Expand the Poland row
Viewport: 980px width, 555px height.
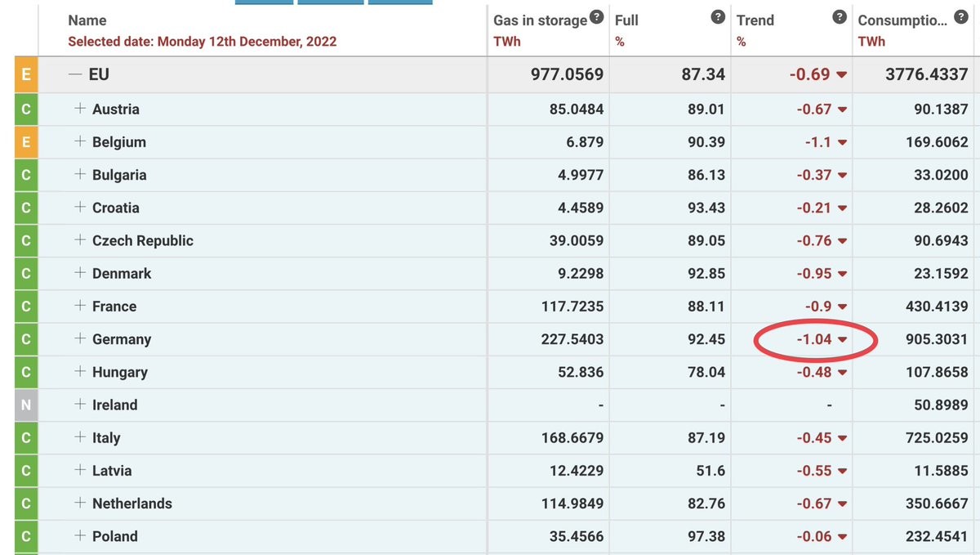(x=80, y=536)
